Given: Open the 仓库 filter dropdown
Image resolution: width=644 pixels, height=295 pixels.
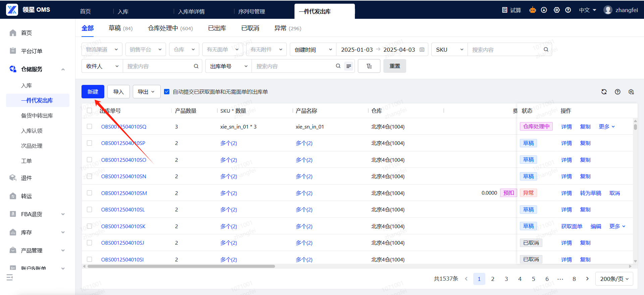Looking at the screenshot, I should (x=184, y=49).
